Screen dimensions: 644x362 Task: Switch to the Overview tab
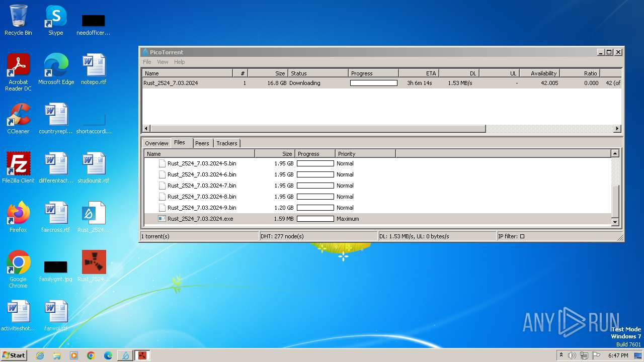coord(156,143)
